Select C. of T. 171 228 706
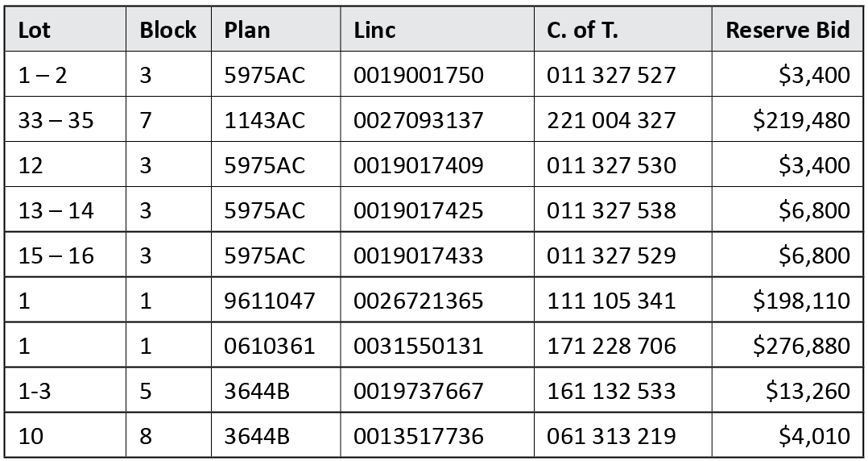Image resolution: width=868 pixels, height=461 pixels. click(611, 346)
